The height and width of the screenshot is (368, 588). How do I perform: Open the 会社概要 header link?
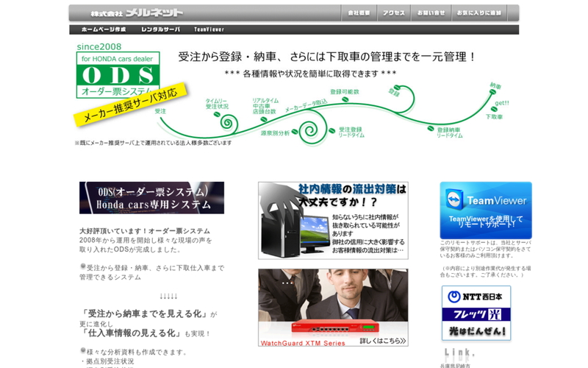(359, 13)
